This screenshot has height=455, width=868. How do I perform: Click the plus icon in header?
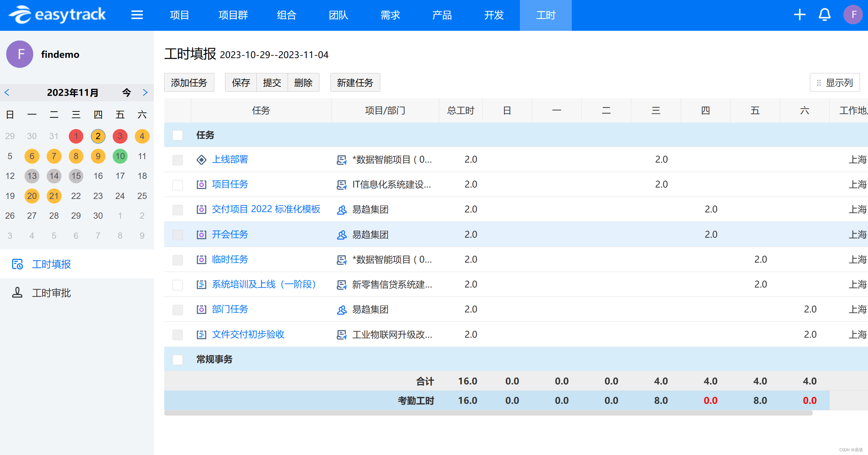[799, 15]
